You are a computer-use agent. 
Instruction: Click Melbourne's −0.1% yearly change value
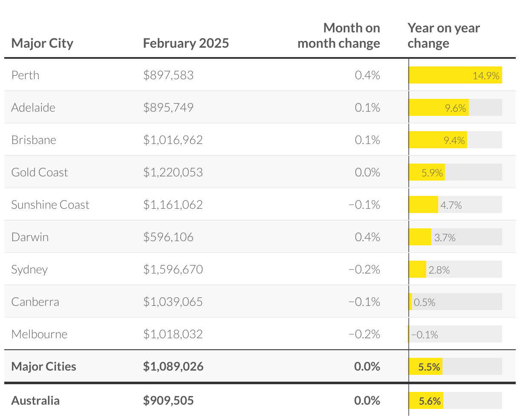[x=425, y=335]
